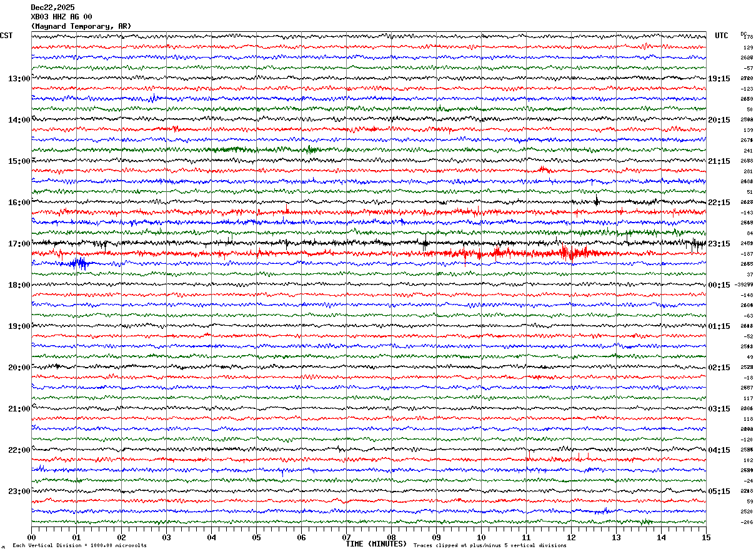Click minute tick label 07 on the axis
756x554 pixels.
[x=346, y=537]
